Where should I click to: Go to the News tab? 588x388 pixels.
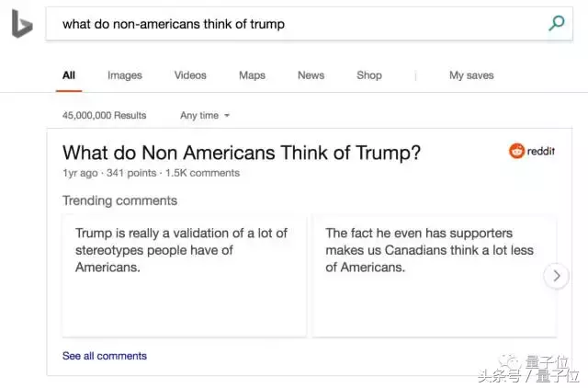(x=311, y=75)
